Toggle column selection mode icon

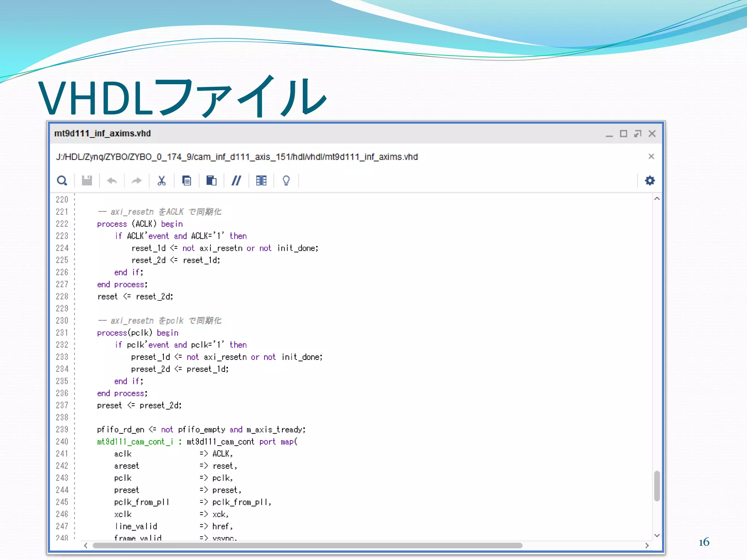click(x=261, y=180)
